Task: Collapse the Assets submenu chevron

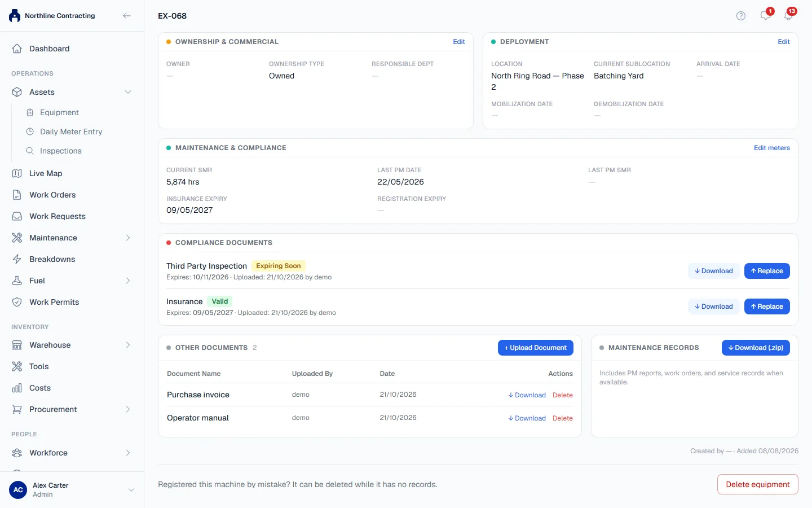Action: (128, 92)
